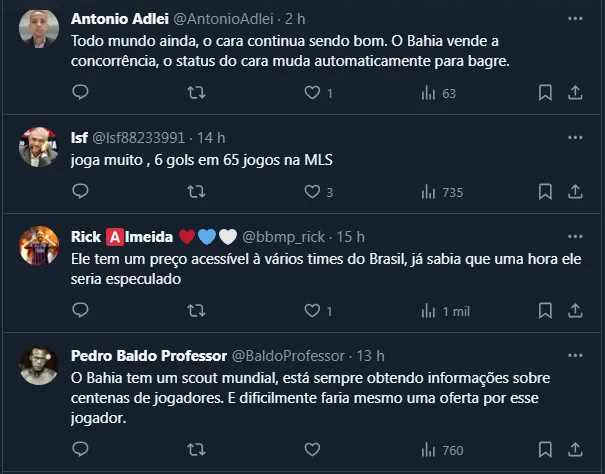The height and width of the screenshot is (474, 605).
Task: Open Isf's tweet 14 h timestamp
Action: pos(210,137)
